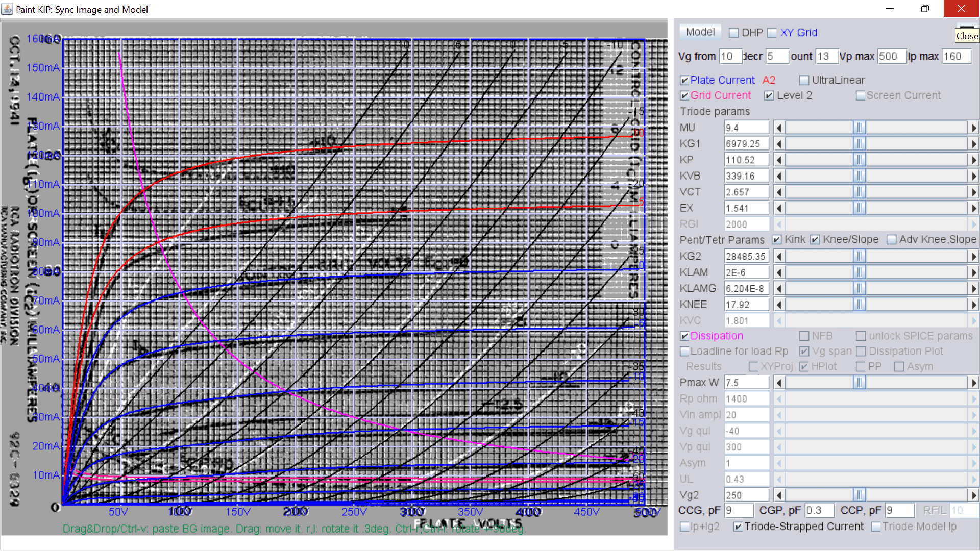Screen dimensions: 980x551
Task: Increase VCT with right arrow
Action: (973, 192)
